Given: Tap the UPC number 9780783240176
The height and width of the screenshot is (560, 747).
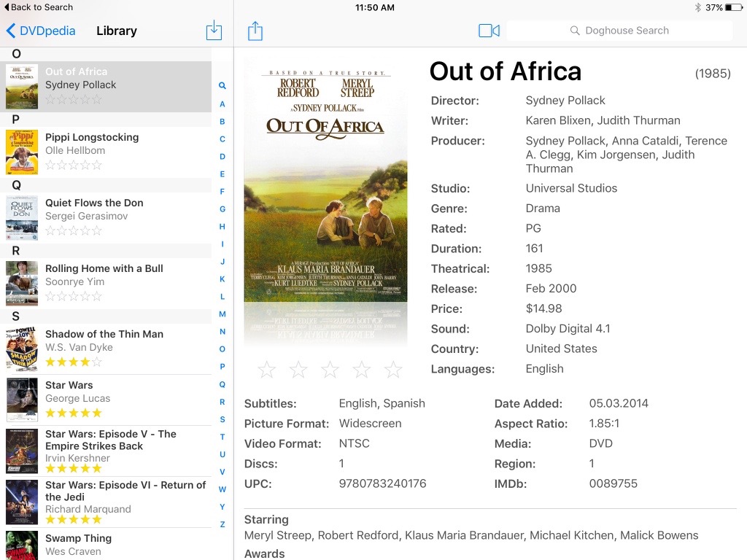Looking at the screenshot, I should coord(382,484).
